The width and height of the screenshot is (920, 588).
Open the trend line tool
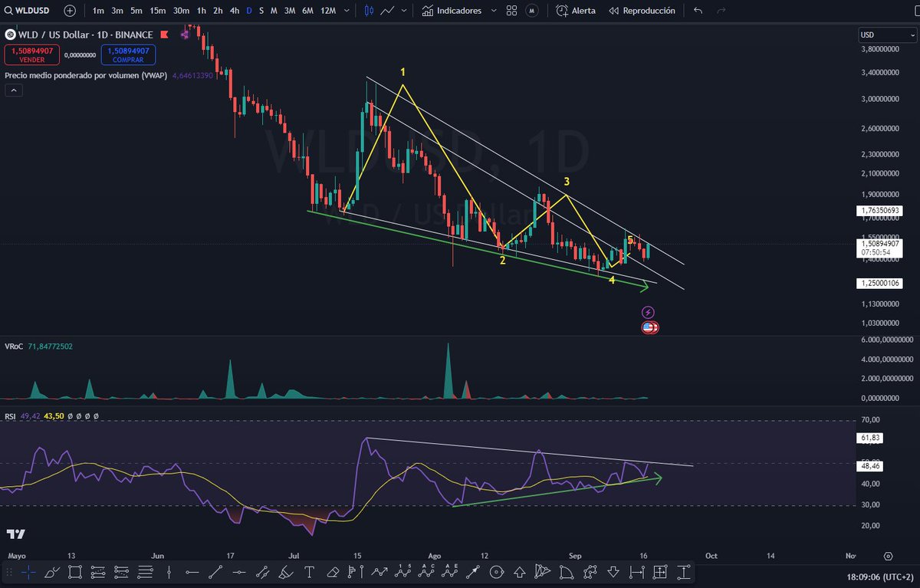(216, 572)
